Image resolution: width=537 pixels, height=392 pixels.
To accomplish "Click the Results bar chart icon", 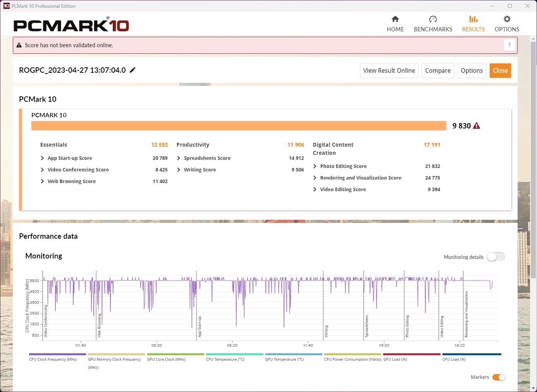I will (473, 19).
